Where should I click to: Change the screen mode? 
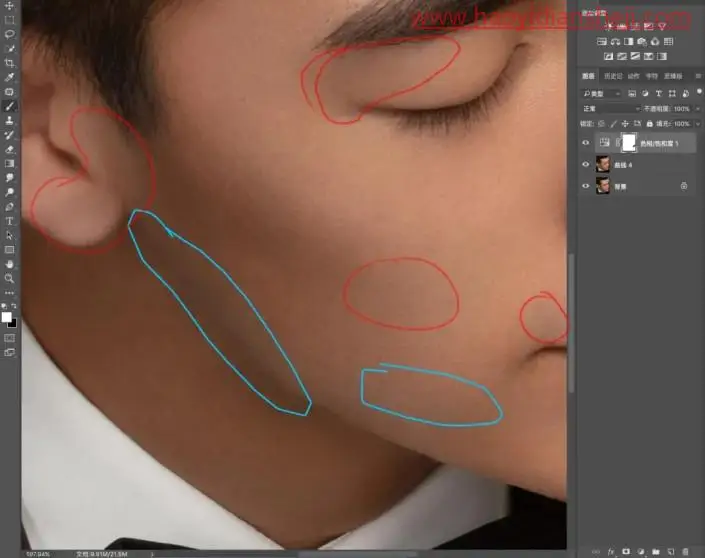coord(9,353)
